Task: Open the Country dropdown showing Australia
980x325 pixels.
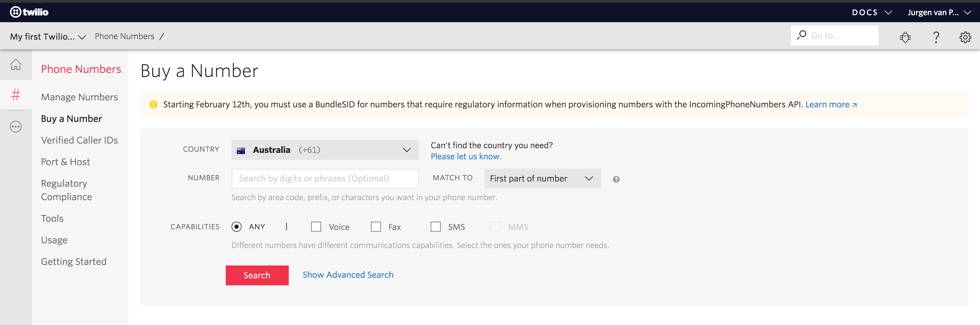Action: pos(325,150)
